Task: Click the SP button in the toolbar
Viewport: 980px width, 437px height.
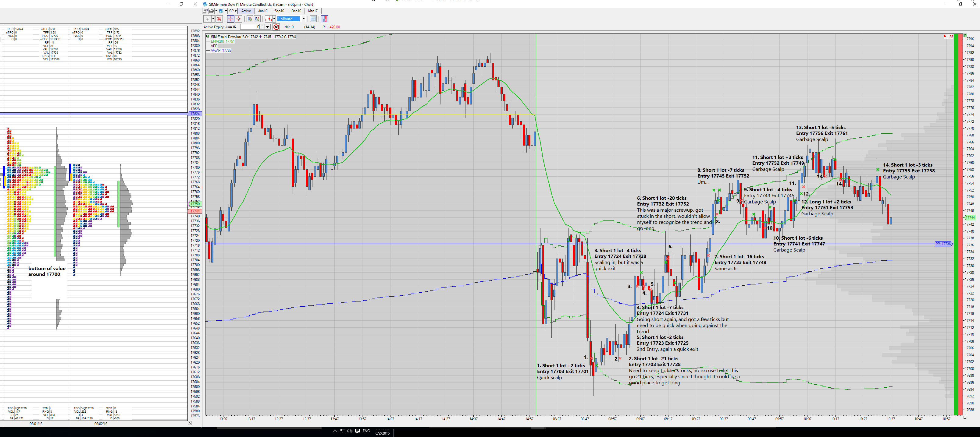Action: (x=231, y=11)
